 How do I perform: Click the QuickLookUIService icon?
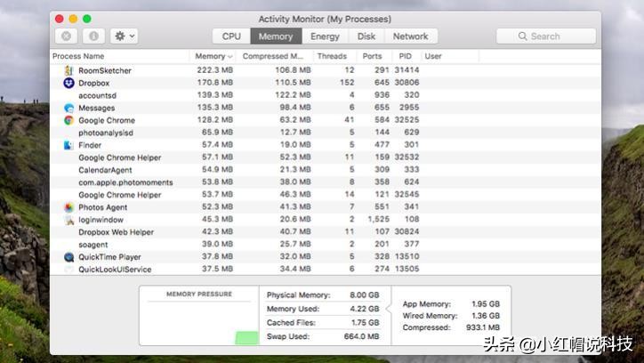[x=68, y=270]
